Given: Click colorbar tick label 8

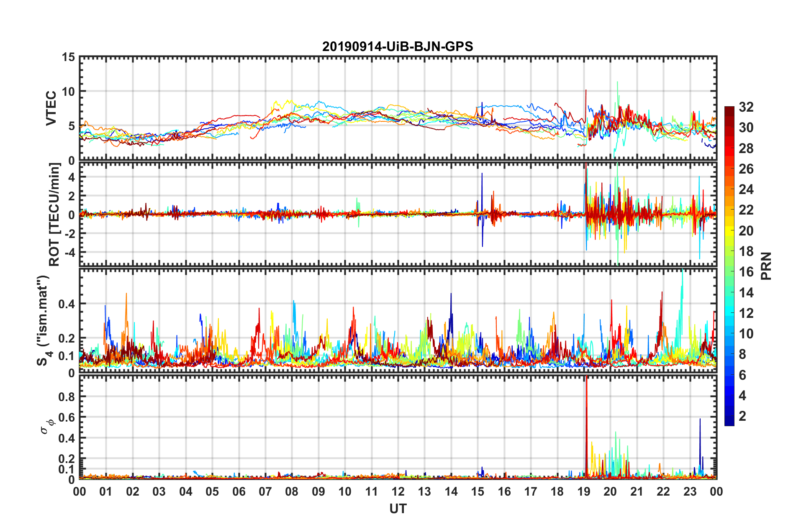Looking at the screenshot, I should tap(742, 354).
